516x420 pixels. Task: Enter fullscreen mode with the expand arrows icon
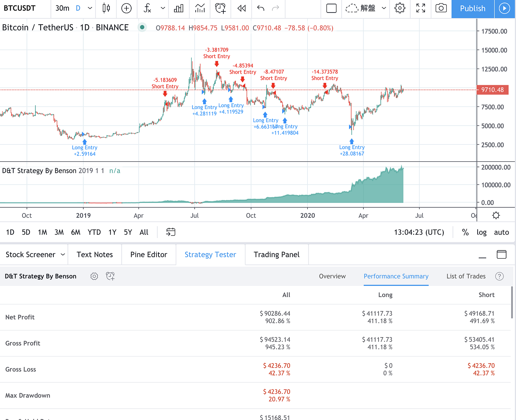[421, 8]
